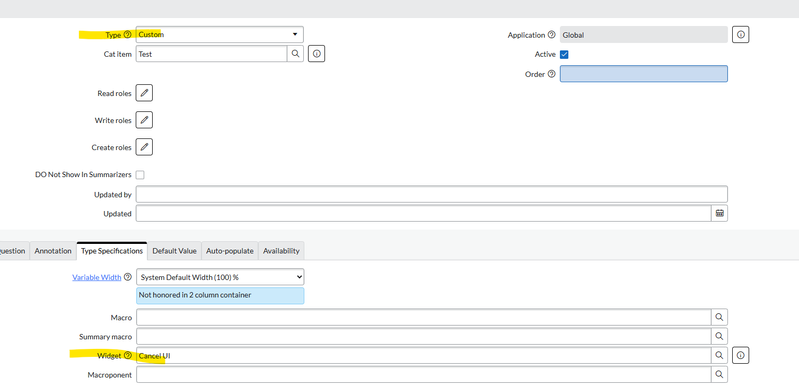Show help icon beside Widget label
This screenshot has width=799, height=386.
click(127, 355)
